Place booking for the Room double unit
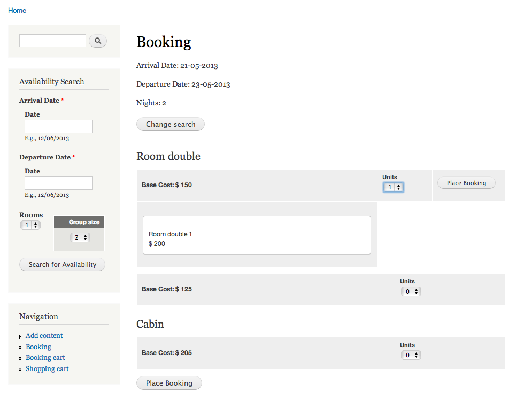532x415 pixels. click(466, 182)
